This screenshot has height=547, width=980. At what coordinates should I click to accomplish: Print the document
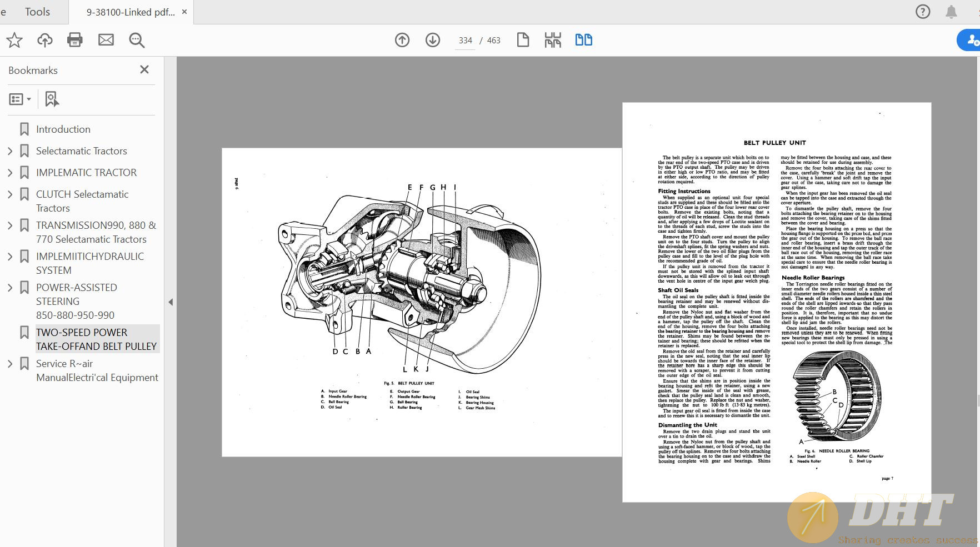click(75, 40)
